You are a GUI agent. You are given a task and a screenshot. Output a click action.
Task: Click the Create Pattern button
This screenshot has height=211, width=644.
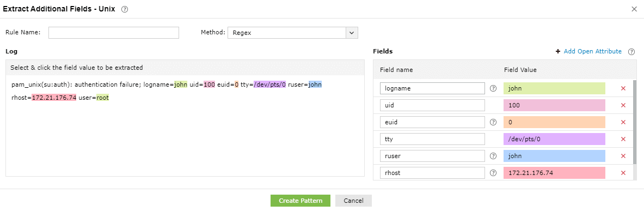[x=300, y=201]
